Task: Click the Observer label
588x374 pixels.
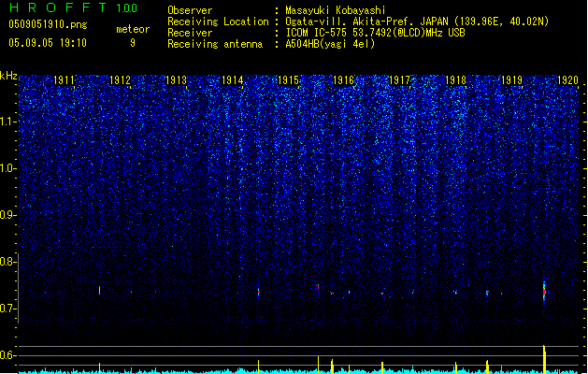Action: 190,10
